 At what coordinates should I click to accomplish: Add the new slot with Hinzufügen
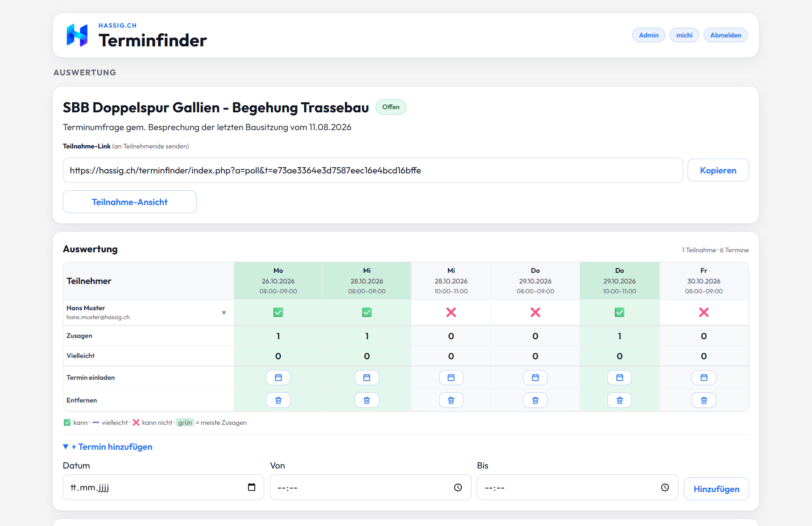716,489
